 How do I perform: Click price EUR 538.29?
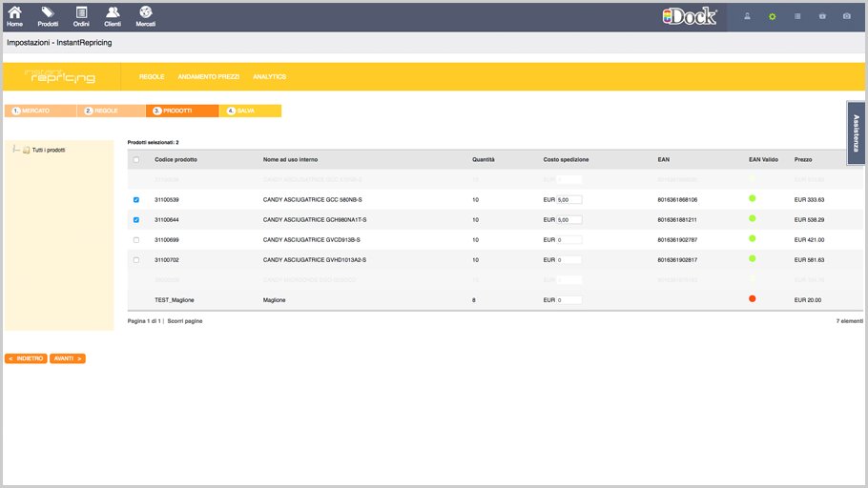809,219
